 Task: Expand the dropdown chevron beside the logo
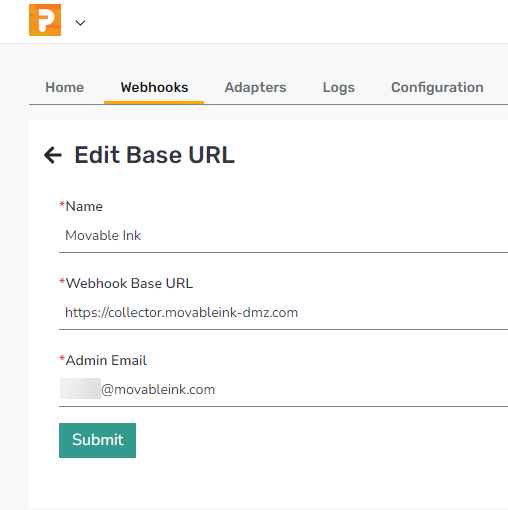[80, 23]
